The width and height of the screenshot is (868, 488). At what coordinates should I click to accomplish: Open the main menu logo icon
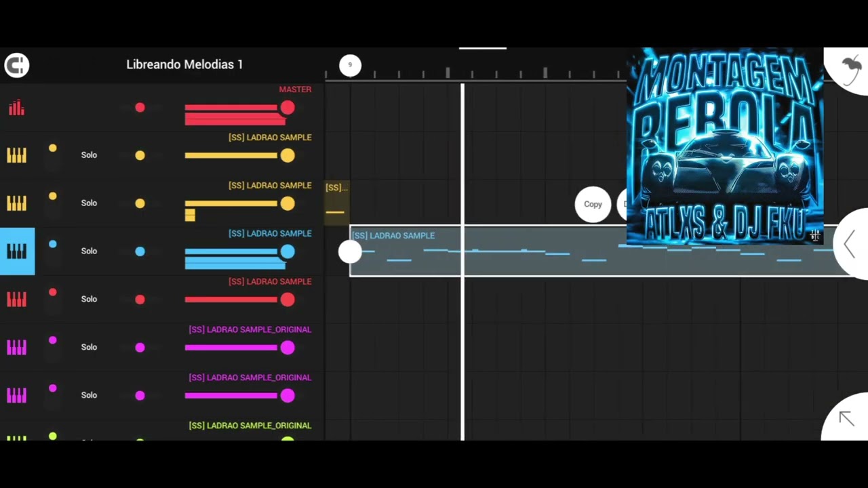[17, 65]
